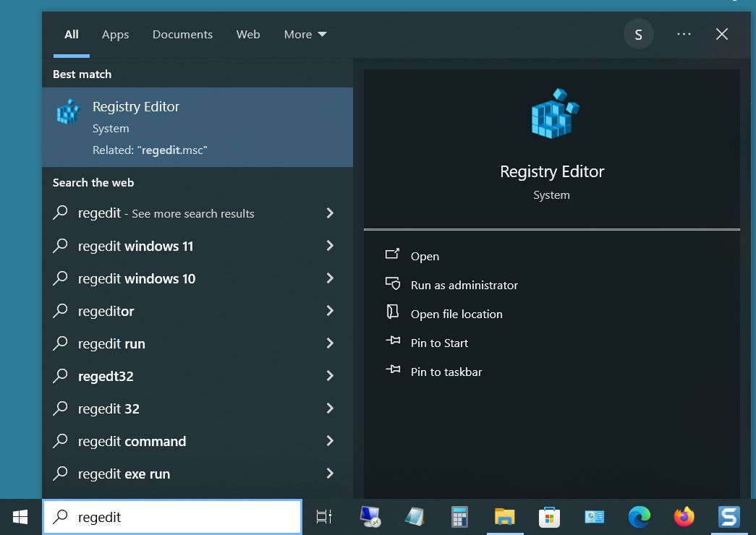This screenshot has width=756, height=535.
Task: Select the Web search tab
Action: pos(247,34)
